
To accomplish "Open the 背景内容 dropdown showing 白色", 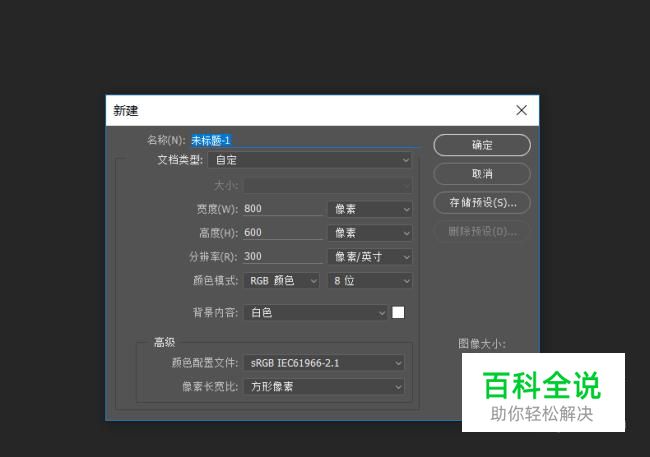I will [315, 312].
